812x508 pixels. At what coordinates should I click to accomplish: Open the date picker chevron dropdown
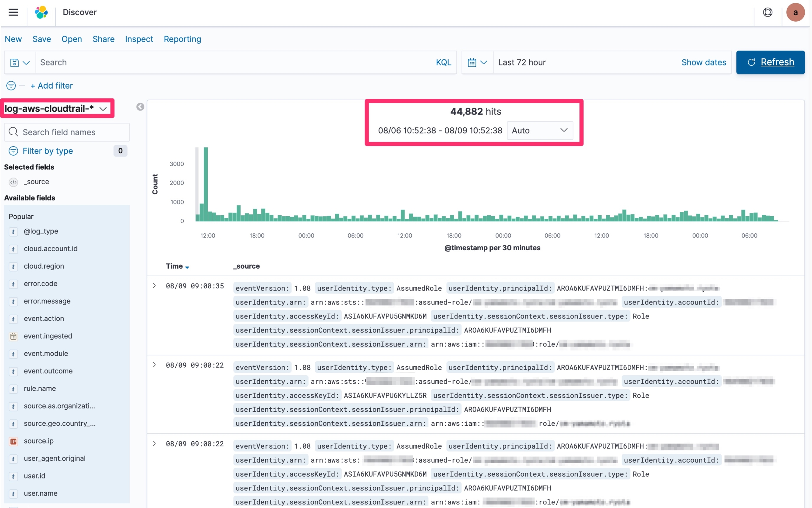coord(483,63)
